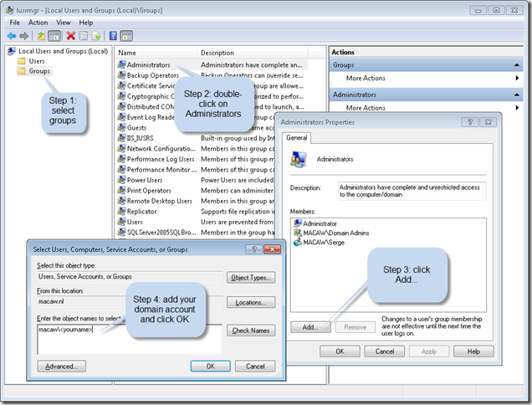The width and height of the screenshot is (532, 405).
Task: Open the View menu
Action: coord(64,23)
